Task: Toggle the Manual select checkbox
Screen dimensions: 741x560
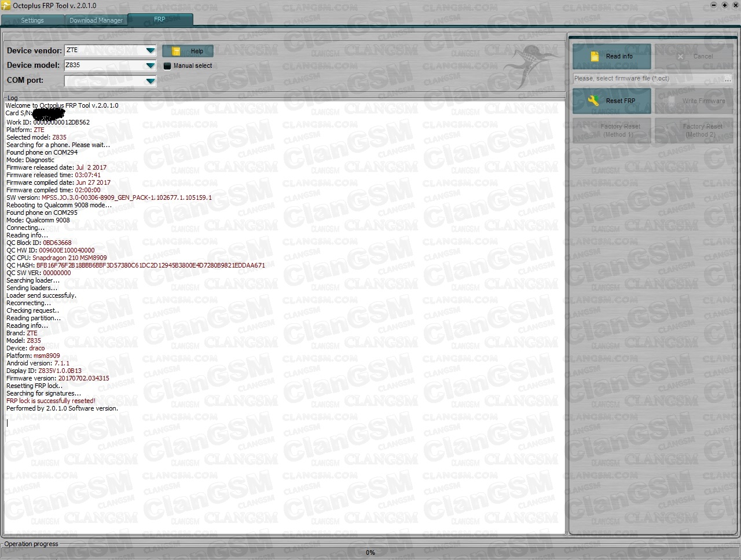Action: (x=168, y=66)
